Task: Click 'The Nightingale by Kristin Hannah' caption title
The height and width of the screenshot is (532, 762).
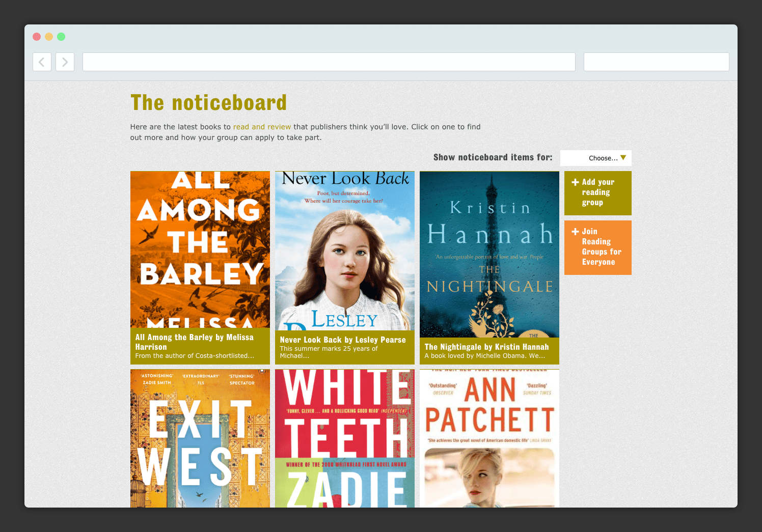Action: pyautogui.click(x=487, y=347)
